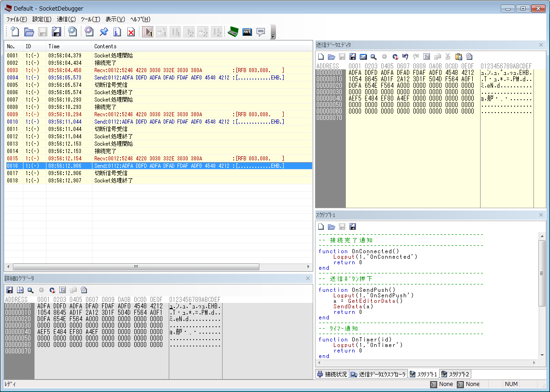550x392 pixels.
Task: Click the gear settings icon in the send data editor
Action: (470, 57)
